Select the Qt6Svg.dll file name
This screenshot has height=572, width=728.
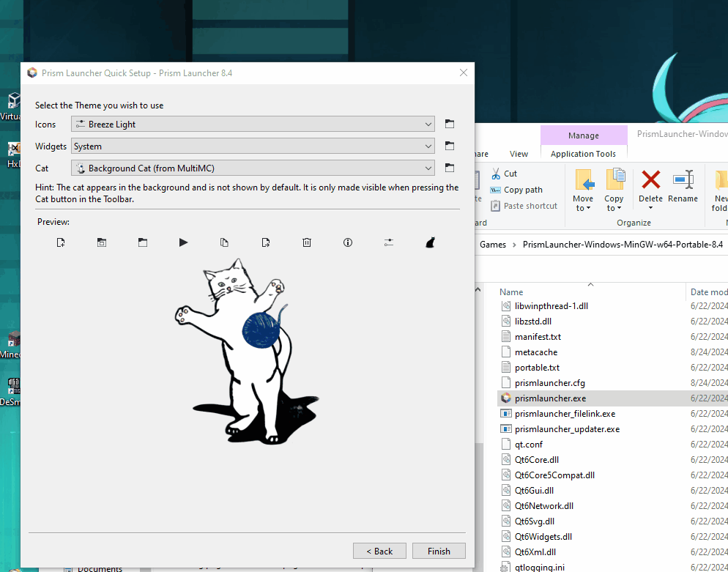[x=535, y=521]
